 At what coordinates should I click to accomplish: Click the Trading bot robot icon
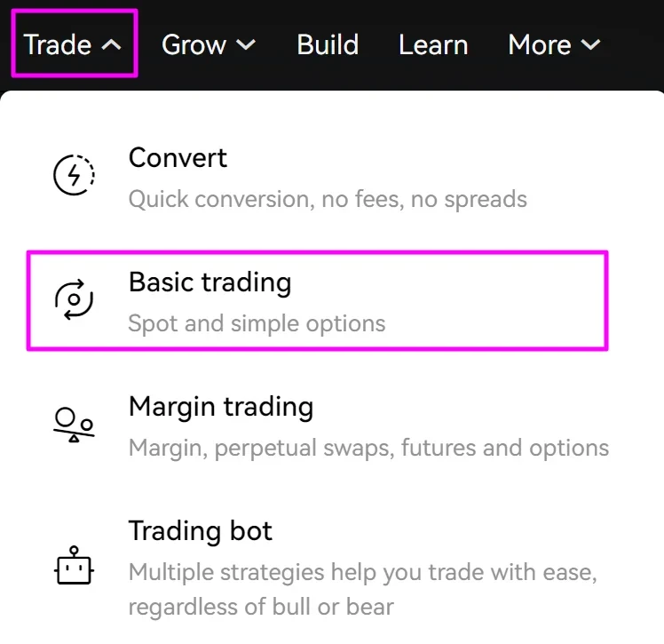click(75, 565)
